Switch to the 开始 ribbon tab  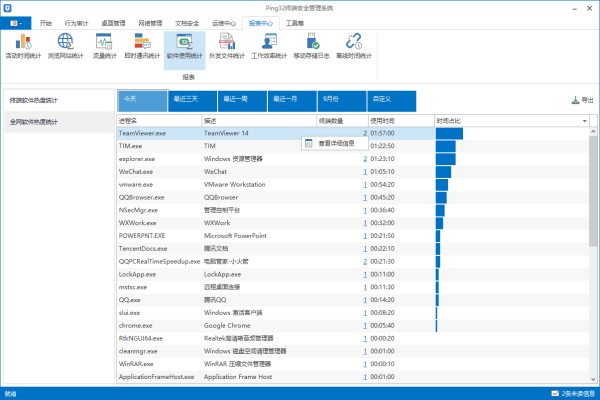[x=46, y=23]
